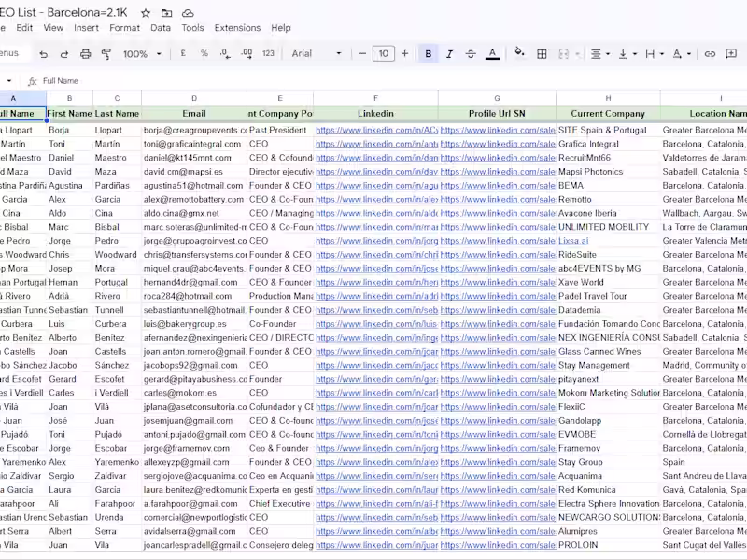
Task: Open the Edit menu
Action: click(24, 28)
